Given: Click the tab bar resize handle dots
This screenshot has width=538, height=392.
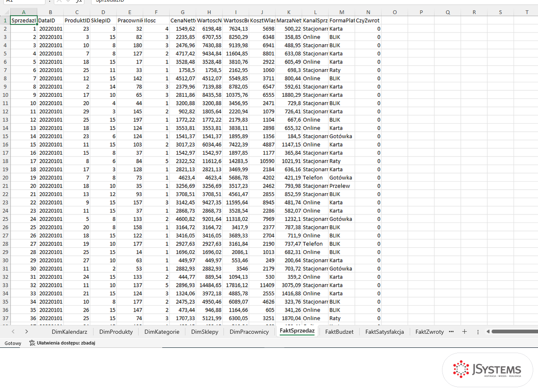Looking at the screenshot, I should coord(478,332).
